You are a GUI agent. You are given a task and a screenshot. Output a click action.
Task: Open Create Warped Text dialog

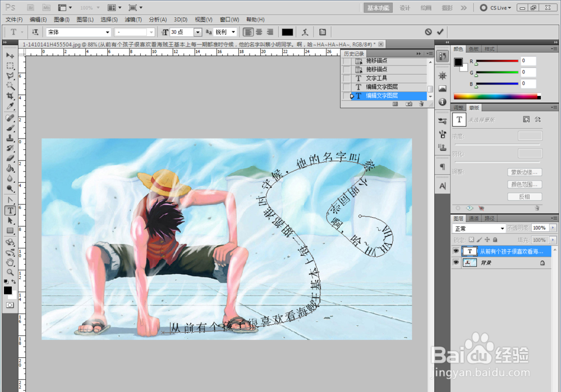pos(305,32)
